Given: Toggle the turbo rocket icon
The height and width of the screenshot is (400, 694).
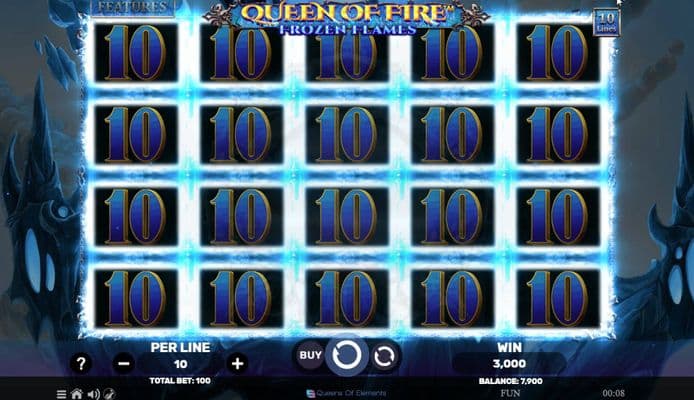Looking at the screenshot, I should pos(109,394).
